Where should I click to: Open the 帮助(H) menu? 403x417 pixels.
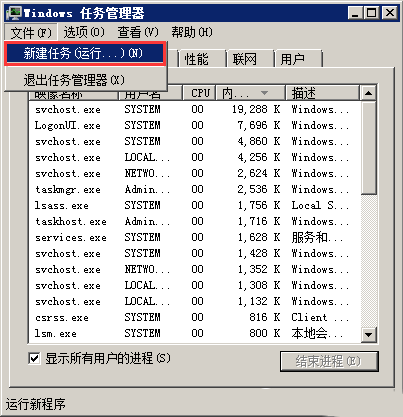[x=192, y=32]
